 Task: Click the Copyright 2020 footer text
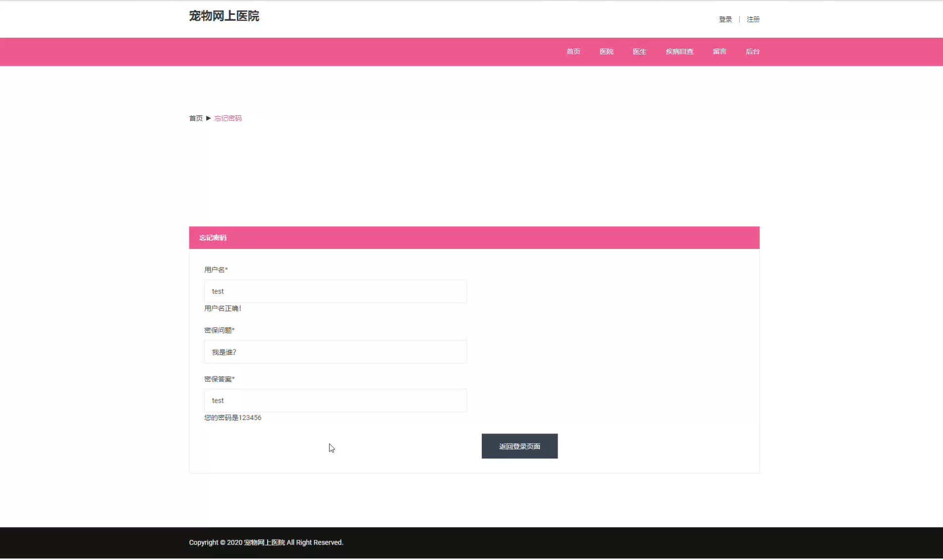pos(266,543)
